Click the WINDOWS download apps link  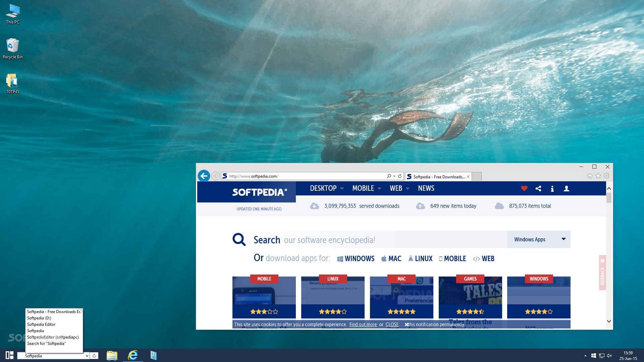click(x=356, y=258)
